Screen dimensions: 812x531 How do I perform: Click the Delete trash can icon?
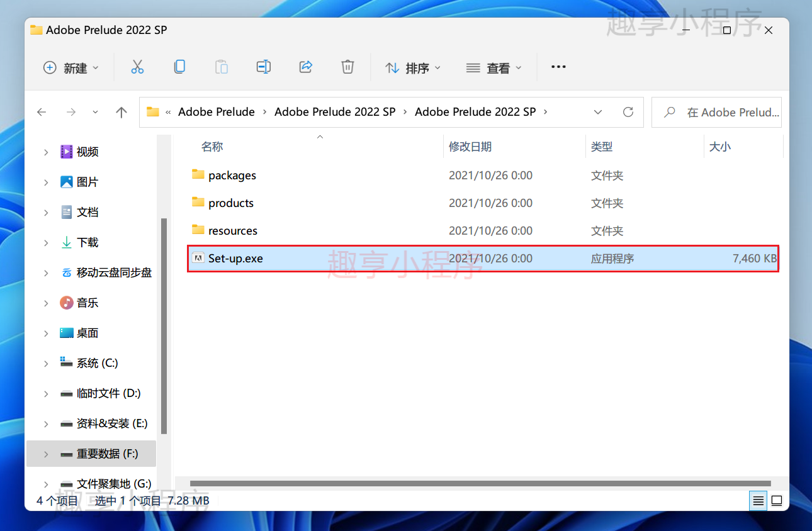(x=347, y=67)
